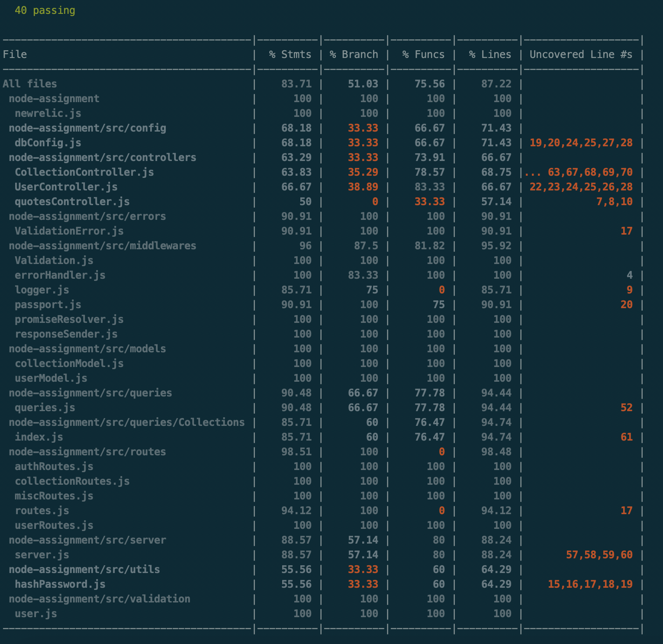Screen dimensions: 663x644
Task: Click the 35.29 branch value for CollectionController.js
Action: (363, 172)
